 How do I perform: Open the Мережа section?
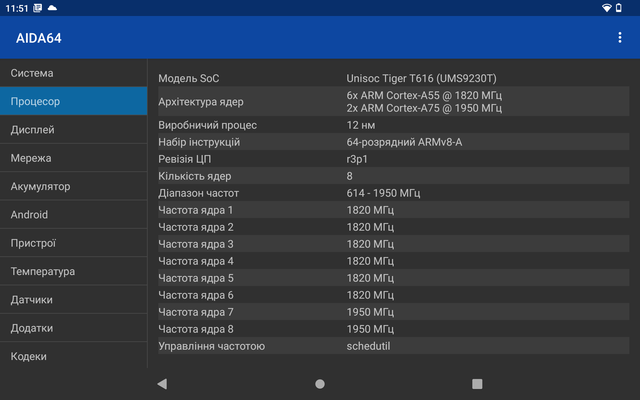coord(73,158)
